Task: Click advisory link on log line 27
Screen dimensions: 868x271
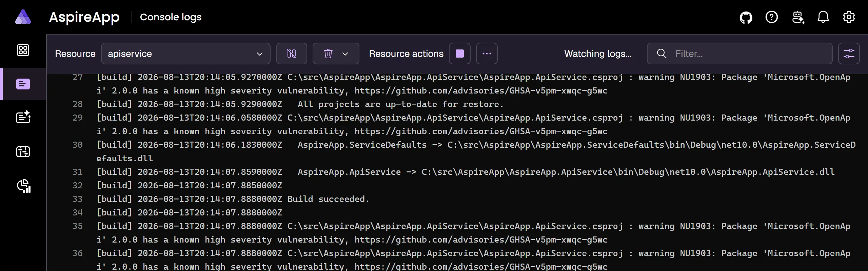Action: click(x=481, y=91)
